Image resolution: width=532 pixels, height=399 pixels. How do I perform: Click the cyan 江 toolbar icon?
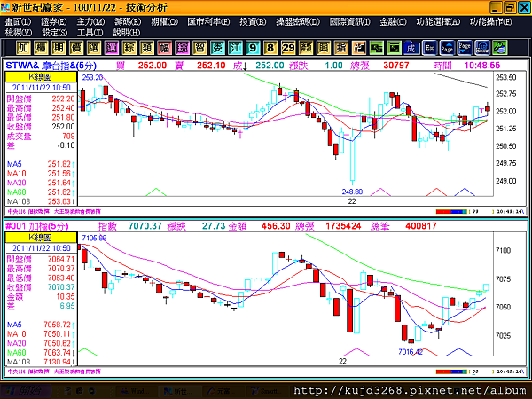click(235, 48)
